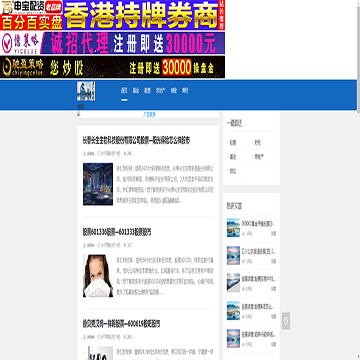The width and height of the screenshot is (360, 360).
Task: Open the fourth thumbnail in hot articles list
Action: coord(233,311)
